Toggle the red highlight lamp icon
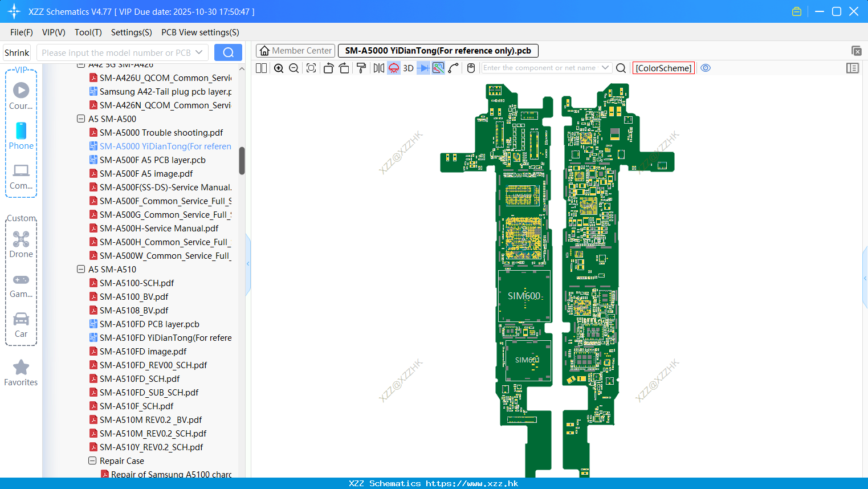The width and height of the screenshot is (868, 489). pos(394,68)
